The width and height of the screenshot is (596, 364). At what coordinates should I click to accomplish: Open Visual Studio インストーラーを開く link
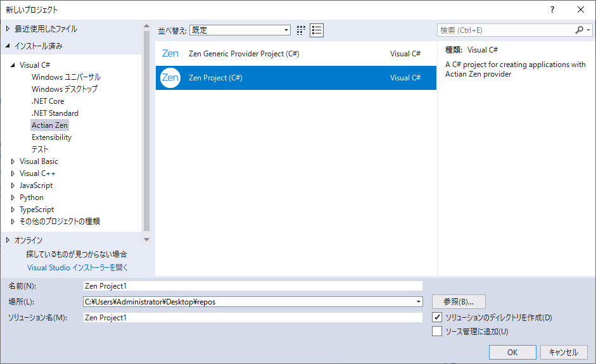click(x=77, y=268)
